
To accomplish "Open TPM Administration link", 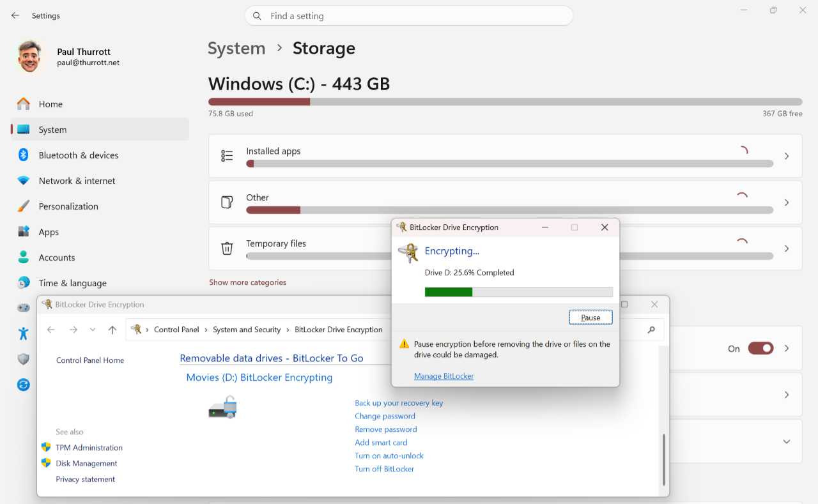I will click(x=89, y=448).
